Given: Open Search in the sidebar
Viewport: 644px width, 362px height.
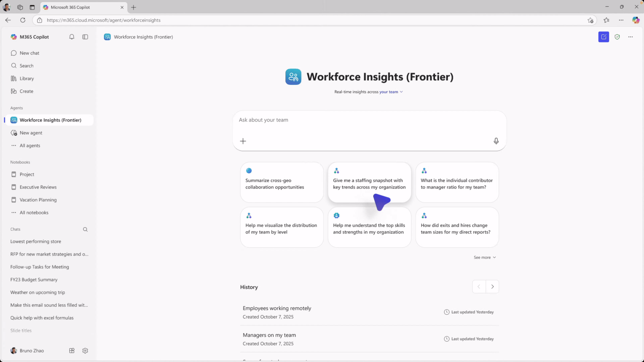Looking at the screenshot, I should [x=26, y=66].
